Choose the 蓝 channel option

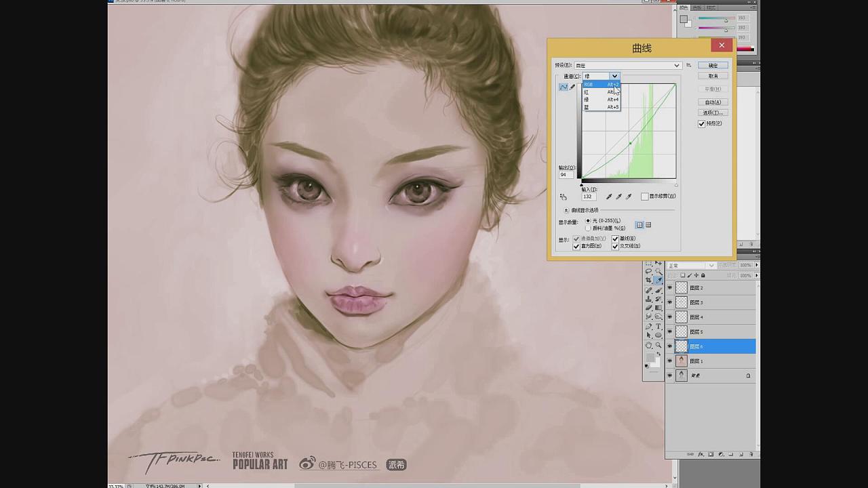601,107
